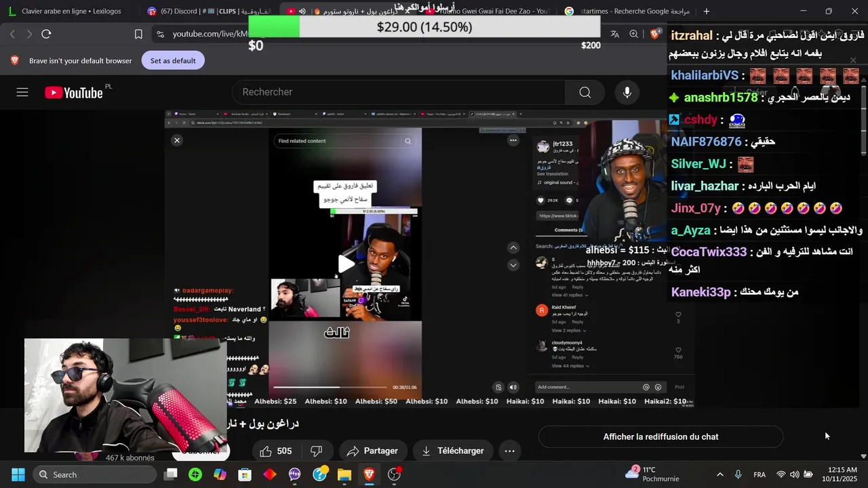This screenshot has height=488, width=868.
Task: Download video via Télécharger
Action: coord(452,451)
